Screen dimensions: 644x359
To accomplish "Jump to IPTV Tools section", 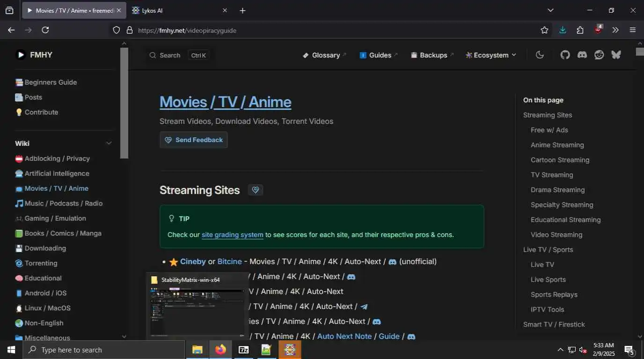I will pos(547,309).
